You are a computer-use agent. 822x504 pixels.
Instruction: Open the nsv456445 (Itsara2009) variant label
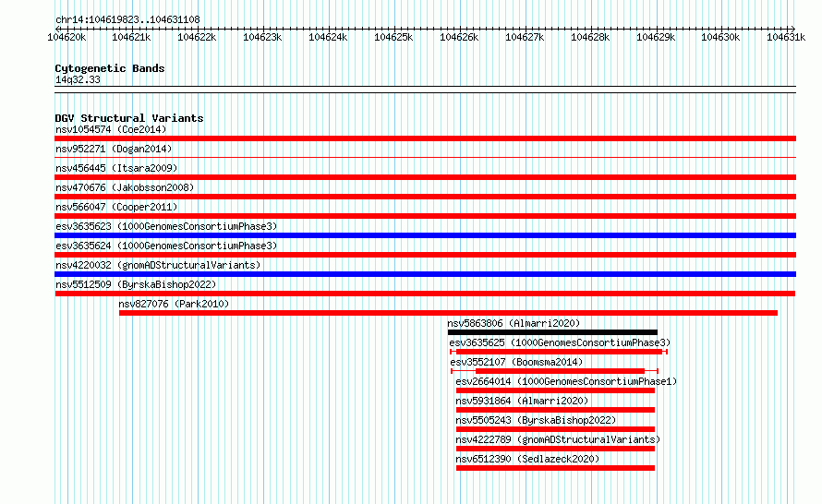tap(116, 168)
